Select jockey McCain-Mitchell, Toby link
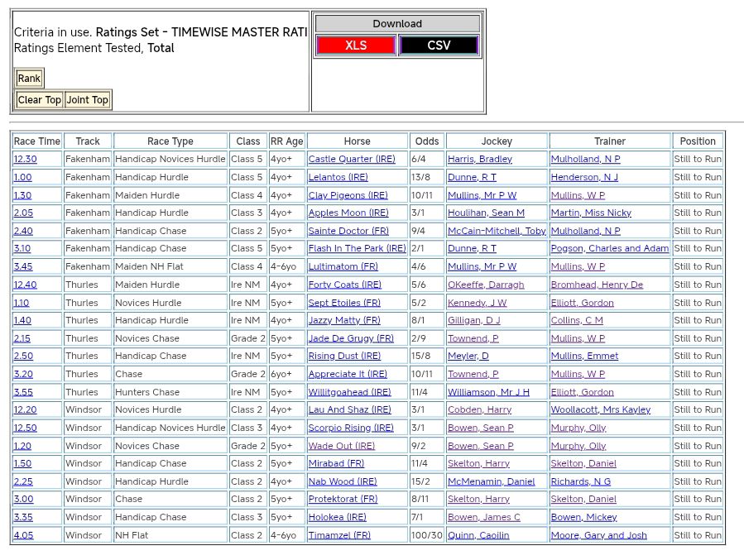 coord(497,231)
